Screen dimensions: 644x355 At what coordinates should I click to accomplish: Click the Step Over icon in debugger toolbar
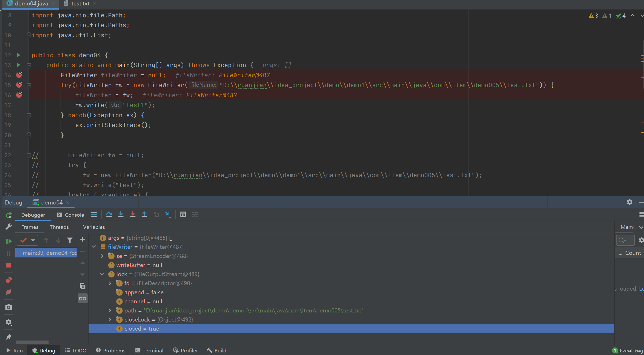point(109,214)
